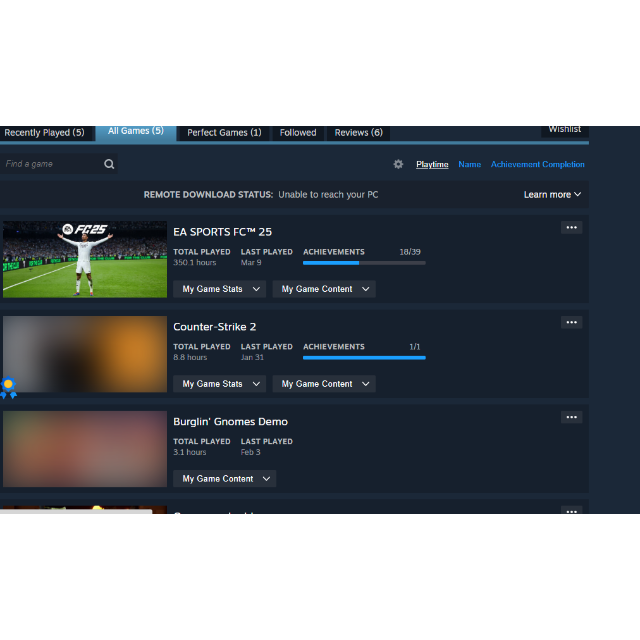Expand Learn more about remote download

pyautogui.click(x=552, y=195)
